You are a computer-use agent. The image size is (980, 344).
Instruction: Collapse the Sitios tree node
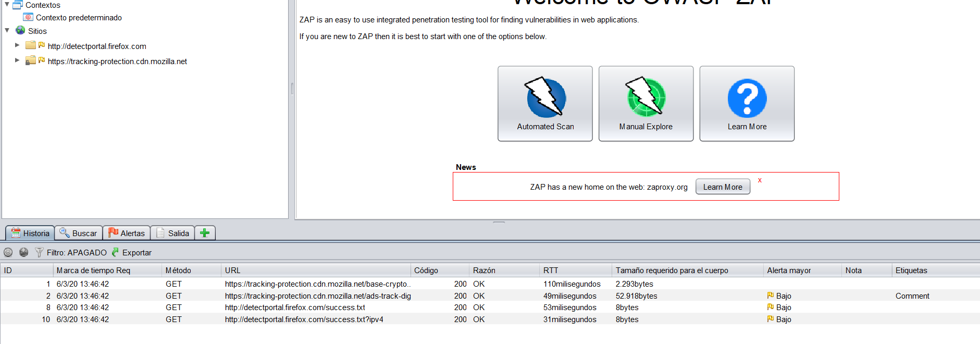pos(7,30)
